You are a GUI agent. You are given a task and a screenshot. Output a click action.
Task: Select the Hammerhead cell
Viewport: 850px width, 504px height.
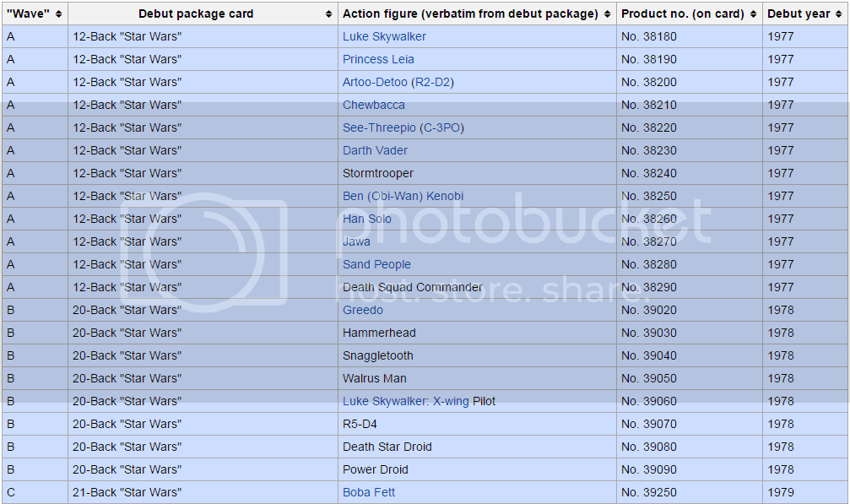pos(477,333)
